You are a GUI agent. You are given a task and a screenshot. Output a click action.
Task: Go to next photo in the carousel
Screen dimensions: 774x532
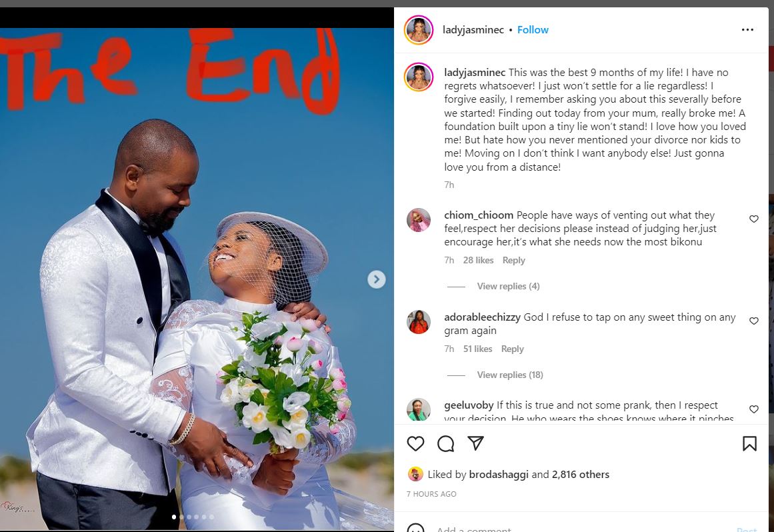(x=377, y=279)
